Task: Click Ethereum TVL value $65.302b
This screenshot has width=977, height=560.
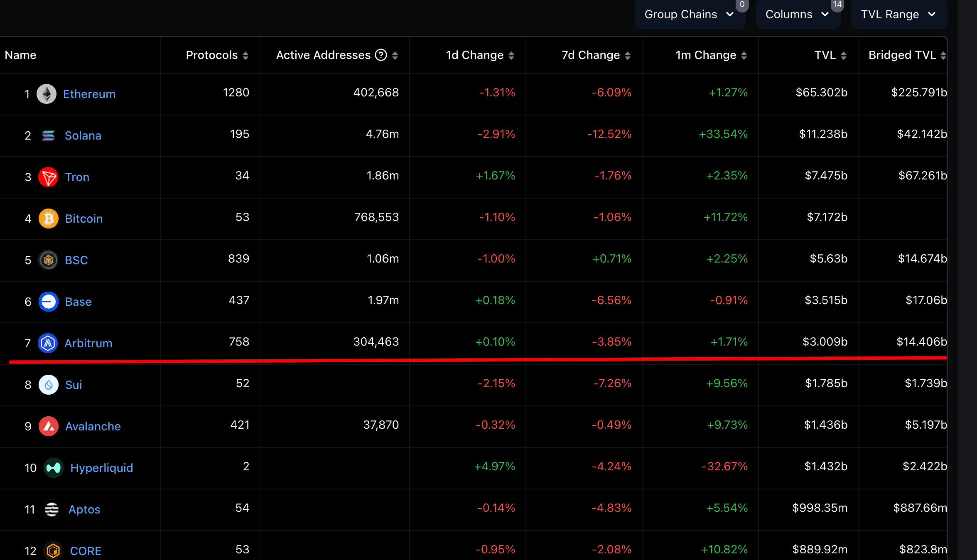Action: pos(822,92)
